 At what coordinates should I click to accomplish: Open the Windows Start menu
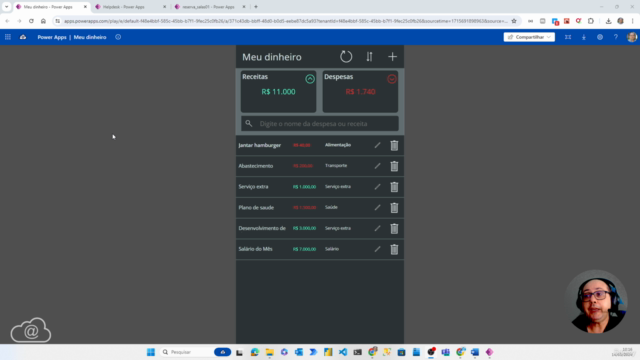tap(151, 352)
